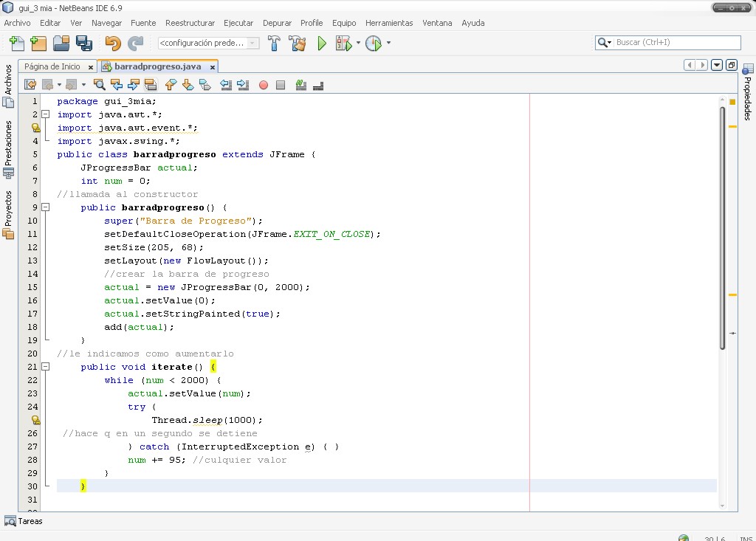Click the editor vertical scrollbar thumb

(x=723, y=227)
